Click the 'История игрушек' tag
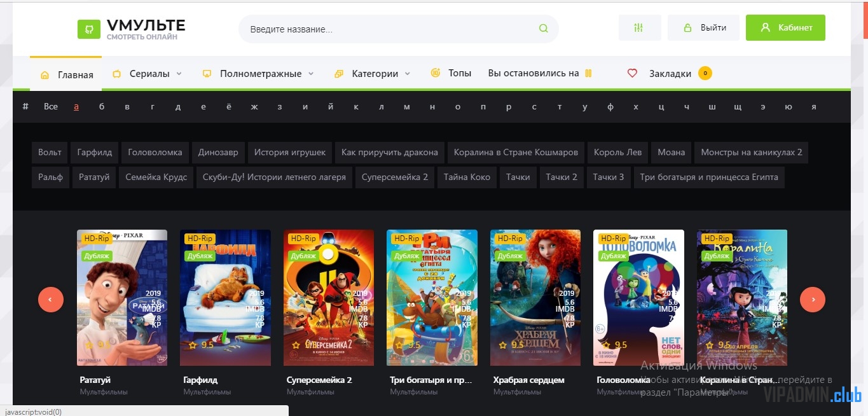This screenshot has height=416, width=868. (x=289, y=153)
